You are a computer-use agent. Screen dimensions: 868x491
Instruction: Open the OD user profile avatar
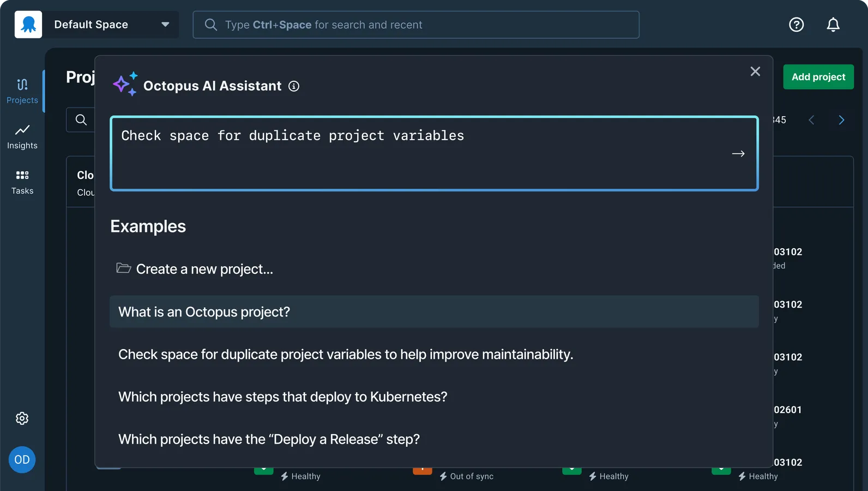22,460
